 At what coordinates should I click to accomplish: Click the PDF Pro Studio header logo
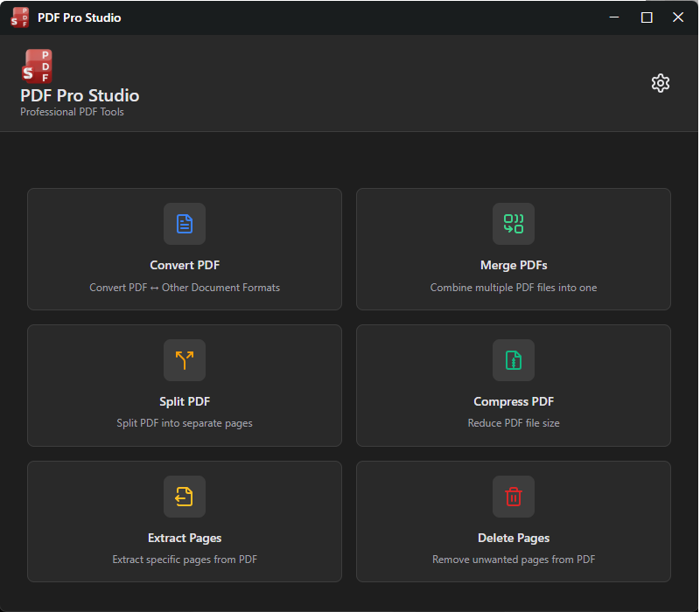click(37, 66)
